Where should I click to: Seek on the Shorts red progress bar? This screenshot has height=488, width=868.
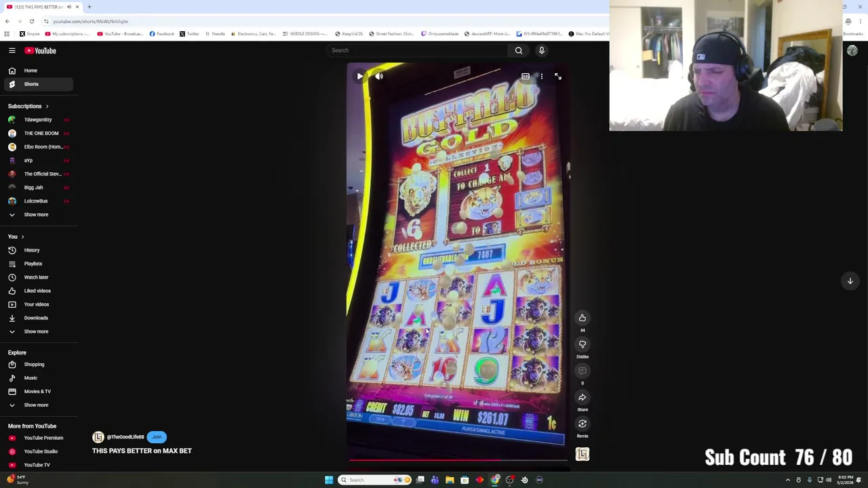458,460
